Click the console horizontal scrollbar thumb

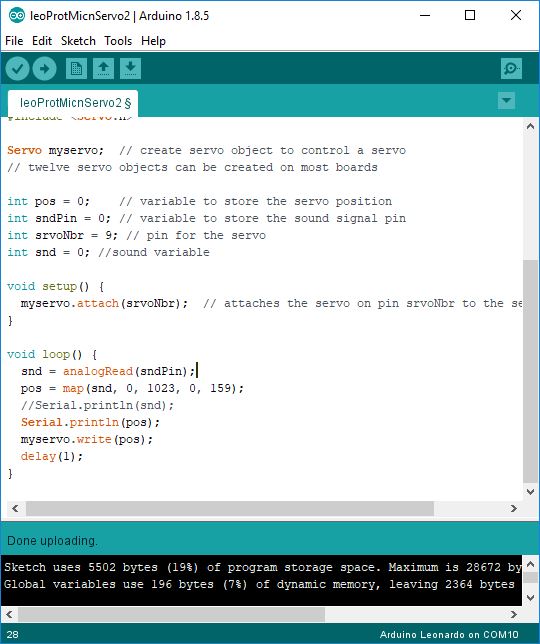click(x=171, y=614)
